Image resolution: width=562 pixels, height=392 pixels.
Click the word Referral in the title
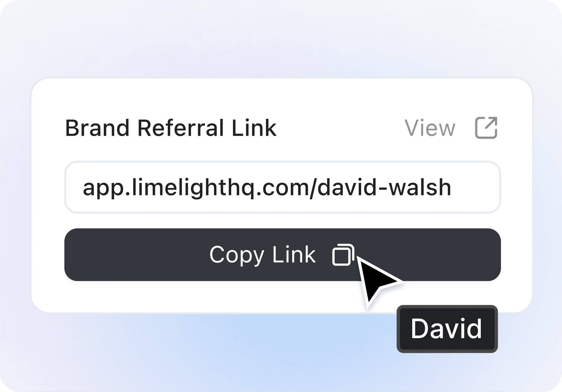coord(180,128)
